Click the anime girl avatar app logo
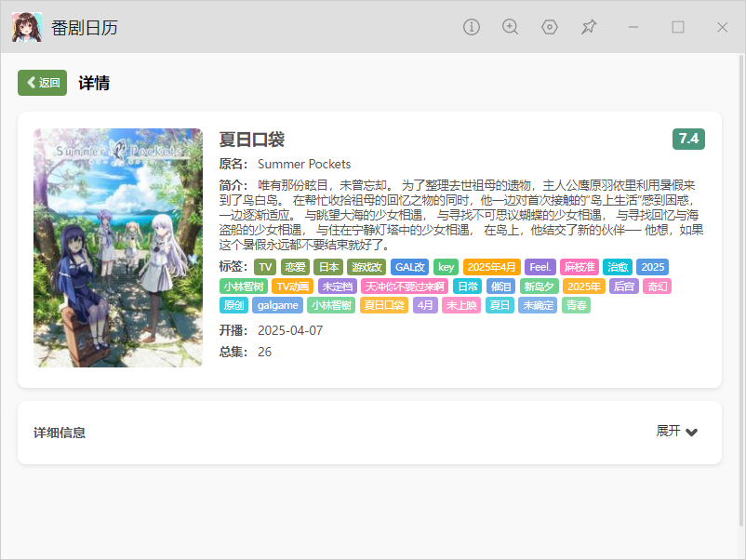746x560 pixels. pyautogui.click(x=27, y=27)
